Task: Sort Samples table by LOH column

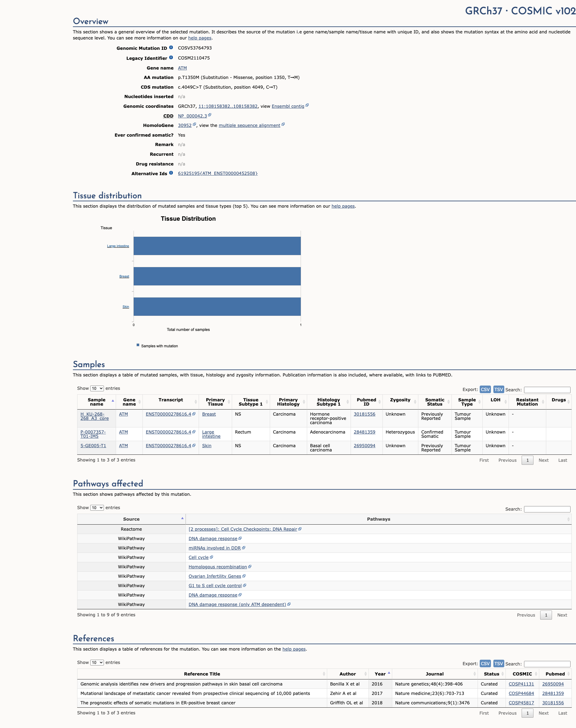Action: [495, 402]
